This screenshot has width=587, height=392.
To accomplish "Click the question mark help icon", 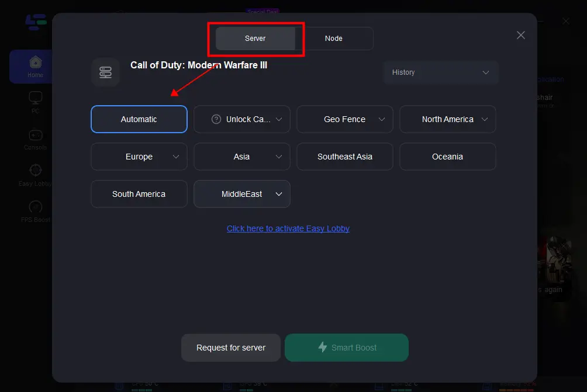I will [x=216, y=119].
